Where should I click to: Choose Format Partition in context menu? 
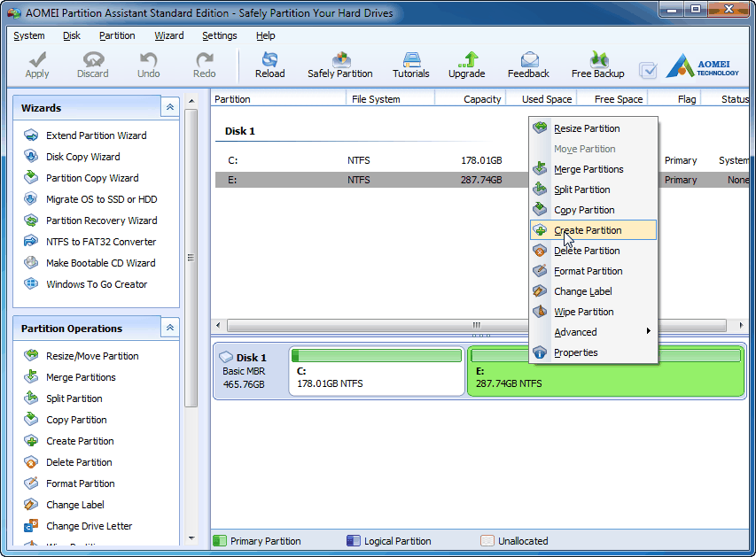tap(593, 271)
